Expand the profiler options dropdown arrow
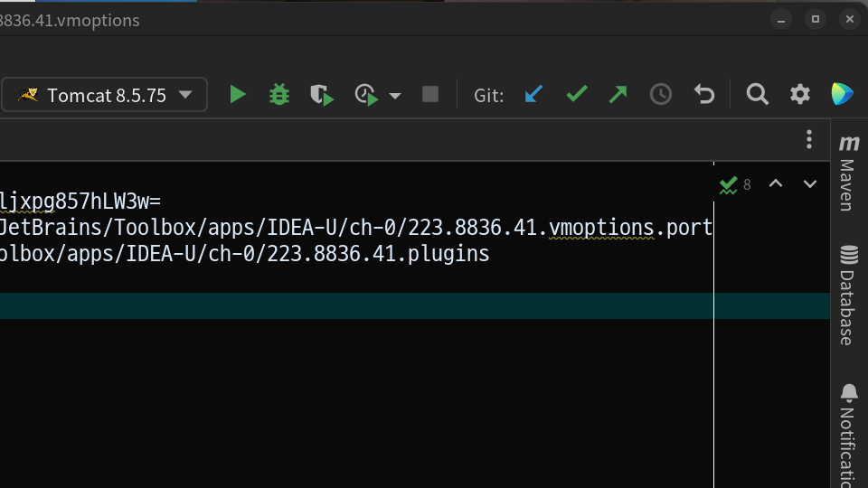The height and width of the screenshot is (488, 868). [395, 96]
